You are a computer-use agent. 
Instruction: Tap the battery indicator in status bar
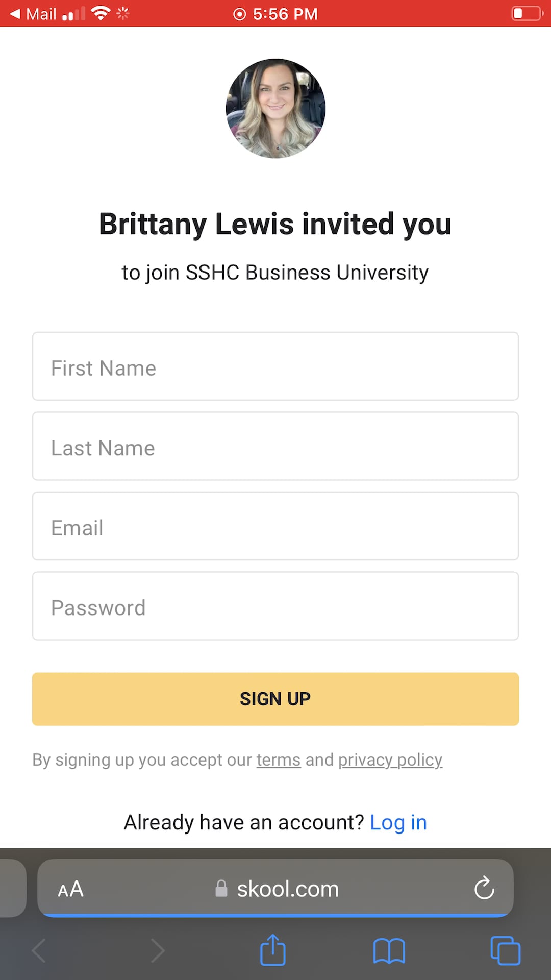[527, 14]
